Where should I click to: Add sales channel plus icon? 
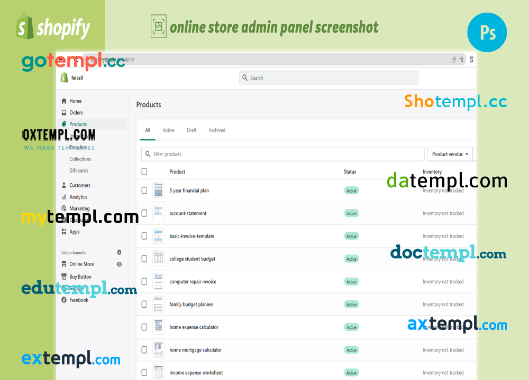119,252
